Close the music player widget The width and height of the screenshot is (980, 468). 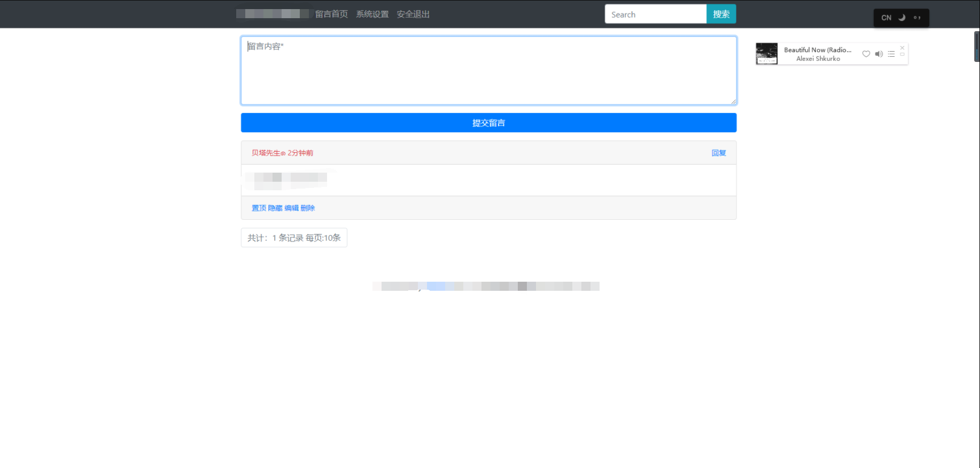[902, 48]
